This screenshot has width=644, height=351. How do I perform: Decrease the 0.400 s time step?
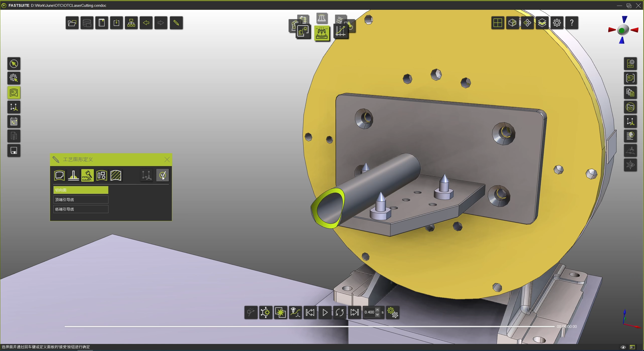click(x=377, y=315)
